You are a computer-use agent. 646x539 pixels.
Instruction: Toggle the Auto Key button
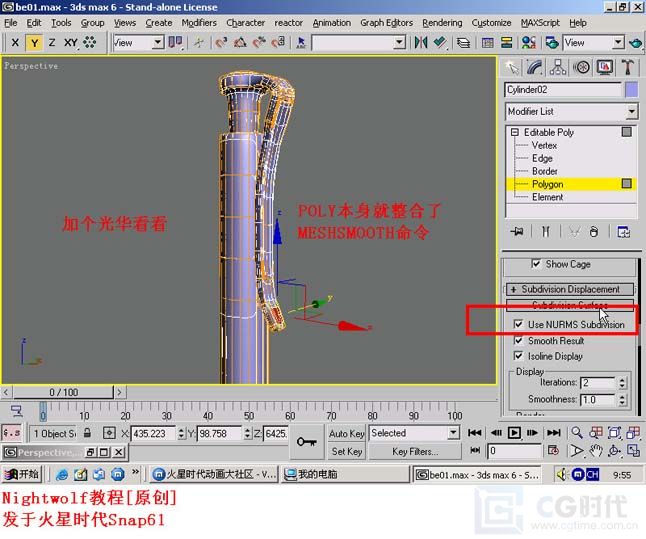tap(346, 434)
